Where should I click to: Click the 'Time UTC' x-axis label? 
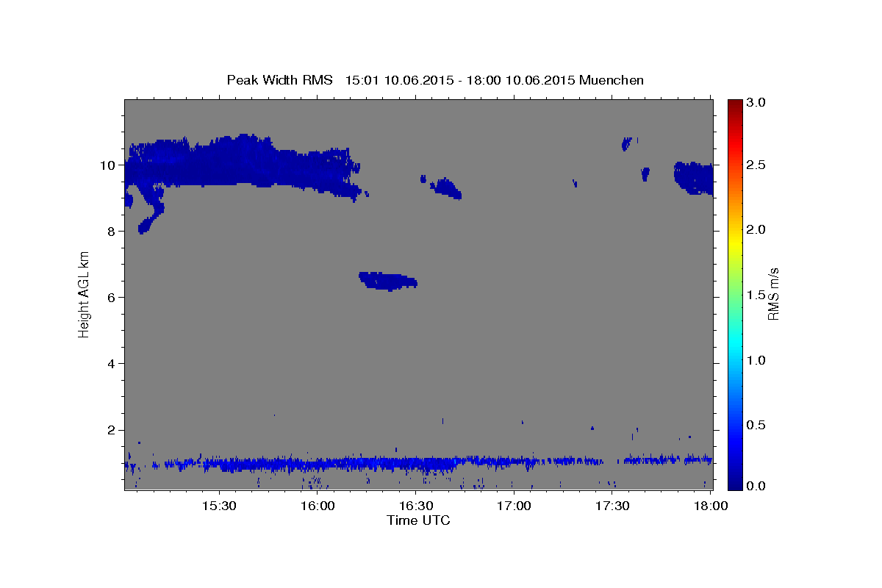(x=418, y=520)
